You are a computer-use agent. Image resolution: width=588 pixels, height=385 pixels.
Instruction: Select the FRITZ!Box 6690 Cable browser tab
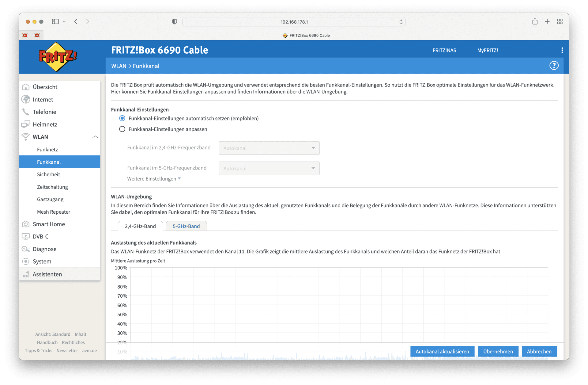coord(306,35)
